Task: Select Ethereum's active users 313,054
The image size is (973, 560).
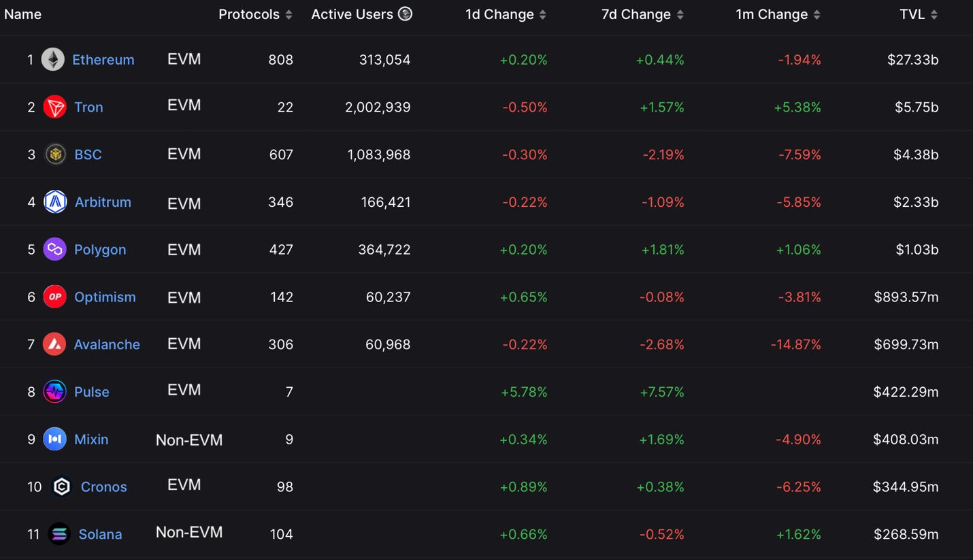Action: (385, 60)
